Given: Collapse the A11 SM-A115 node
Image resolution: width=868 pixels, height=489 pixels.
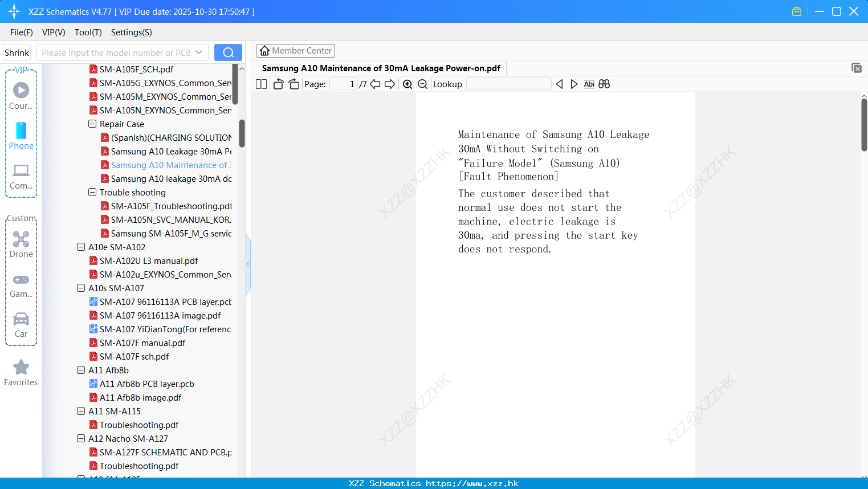Looking at the screenshot, I should [x=81, y=411].
